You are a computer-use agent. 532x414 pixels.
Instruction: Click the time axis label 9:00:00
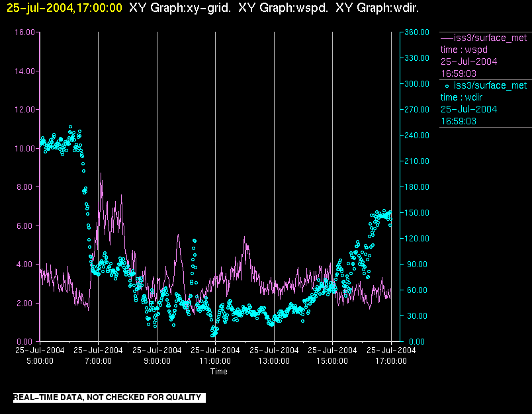(x=157, y=361)
